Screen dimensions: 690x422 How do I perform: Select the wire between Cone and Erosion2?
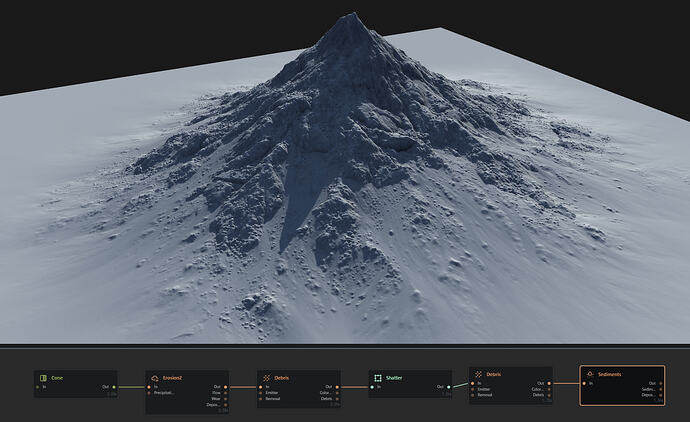pos(132,387)
